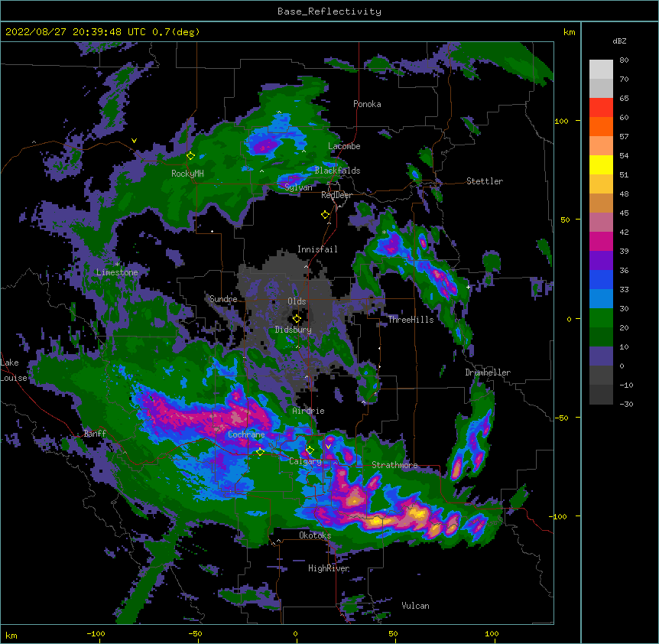The height and width of the screenshot is (644, 659).
Task: Click the yellow diamond marker above RockyMH
Action: [190, 156]
